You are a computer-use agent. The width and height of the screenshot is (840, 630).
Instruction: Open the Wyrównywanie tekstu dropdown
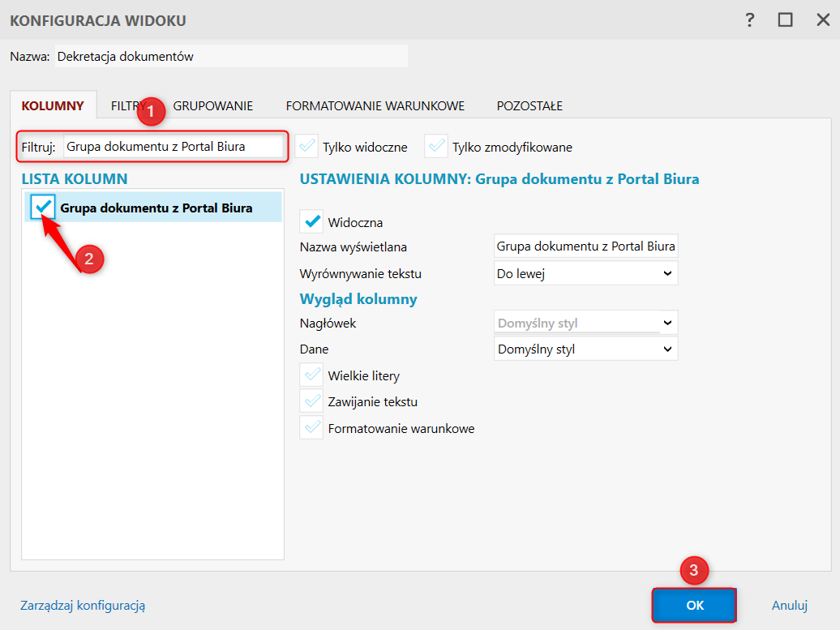585,273
